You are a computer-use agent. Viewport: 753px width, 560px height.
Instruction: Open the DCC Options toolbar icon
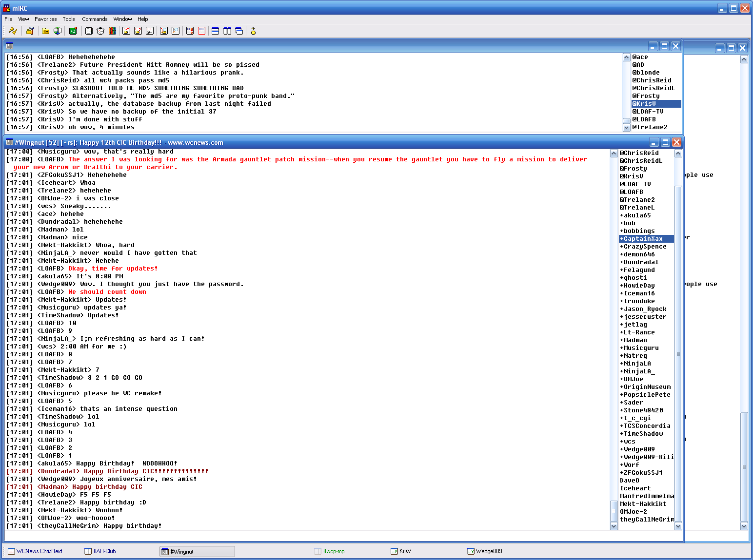tap(150, 31)
